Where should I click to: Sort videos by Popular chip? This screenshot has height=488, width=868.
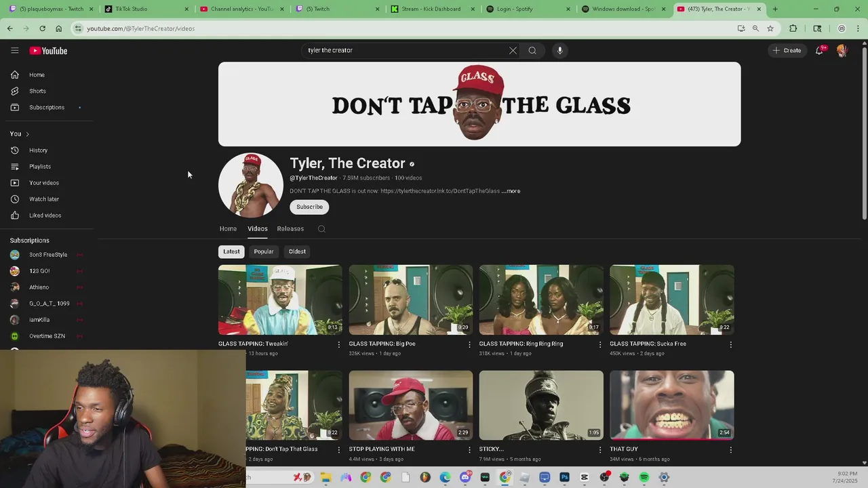pyautogui.click(x=264, y=251)
